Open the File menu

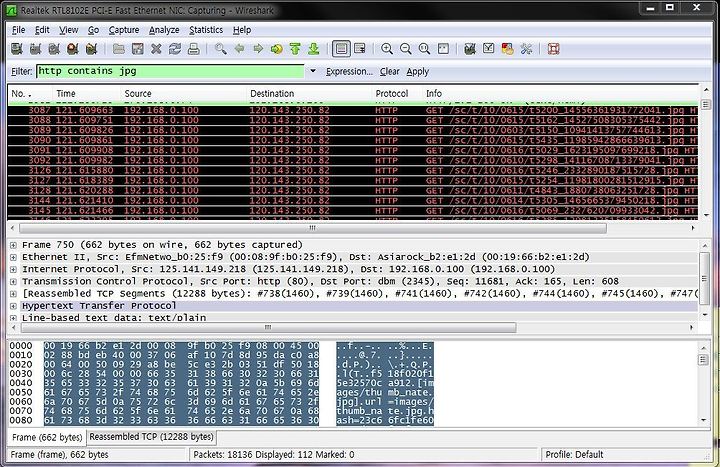tap(18, 30)
